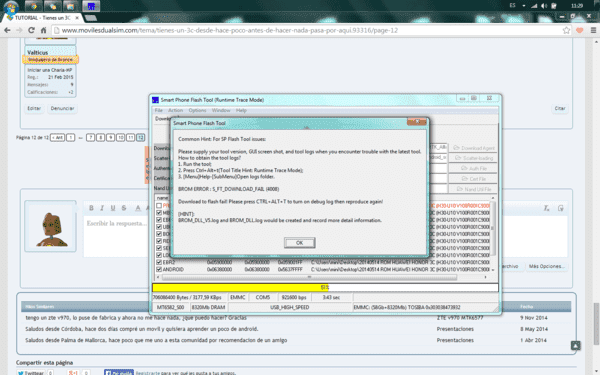Reload the page with the refresh icon
This screenshot has height=375, width=600.
coord(31,30)
